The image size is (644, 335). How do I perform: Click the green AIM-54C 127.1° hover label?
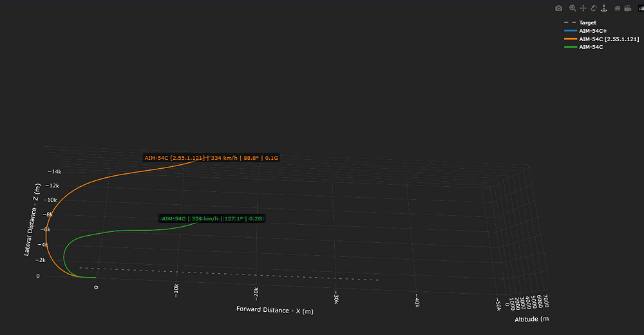212,218
